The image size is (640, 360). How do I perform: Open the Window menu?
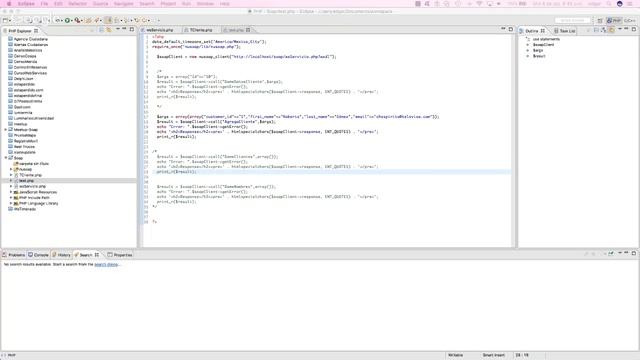205,4
